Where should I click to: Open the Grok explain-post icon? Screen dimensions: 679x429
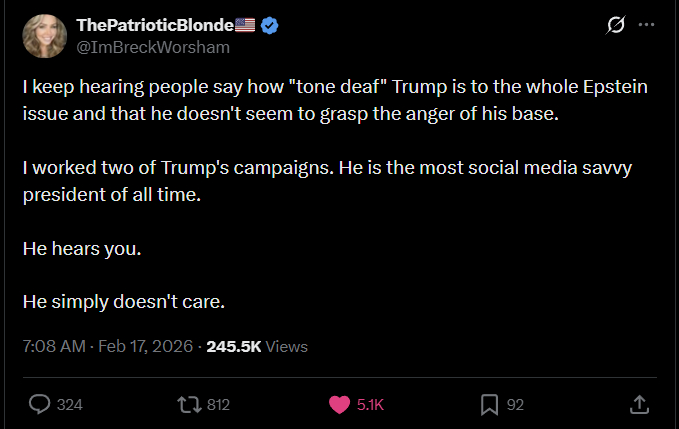click(616, 25)
